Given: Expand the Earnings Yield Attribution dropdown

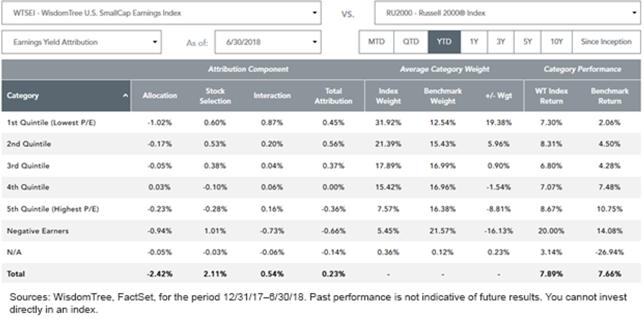Looking at the screenshot, I should tap(82, 42).
